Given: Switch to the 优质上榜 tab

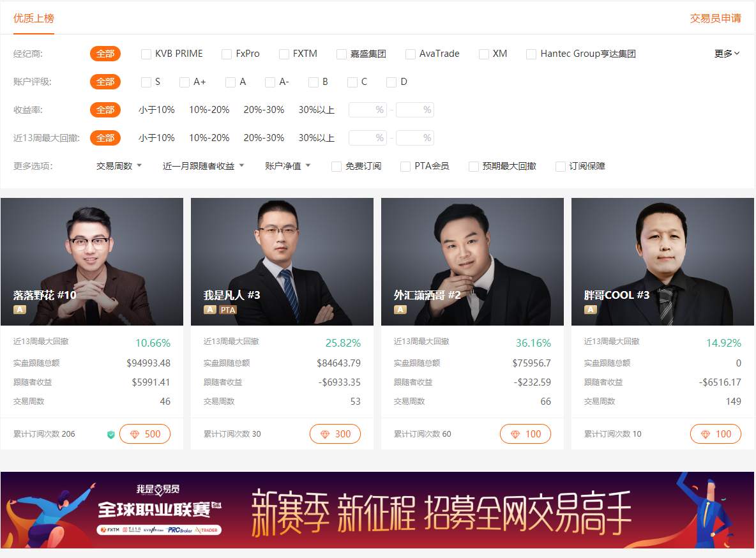Looking at the screenshot, I should [34, 19].
